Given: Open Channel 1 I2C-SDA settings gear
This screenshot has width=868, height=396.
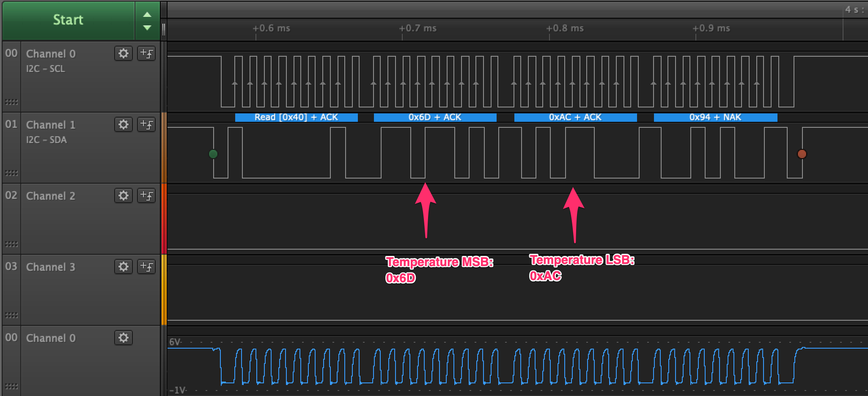Looking at the screenshot, I should (x=123, y=124).
